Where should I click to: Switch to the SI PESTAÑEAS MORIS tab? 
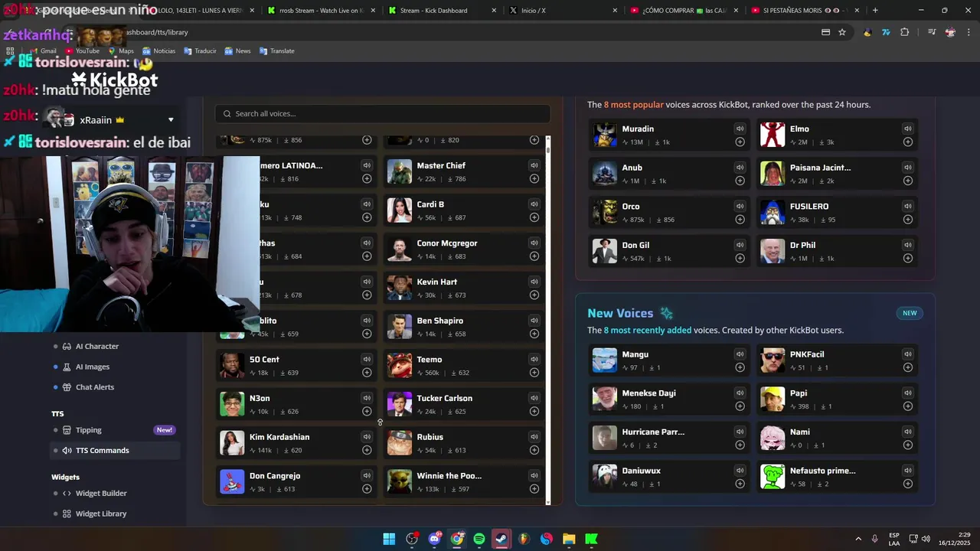tap(804, 11)
